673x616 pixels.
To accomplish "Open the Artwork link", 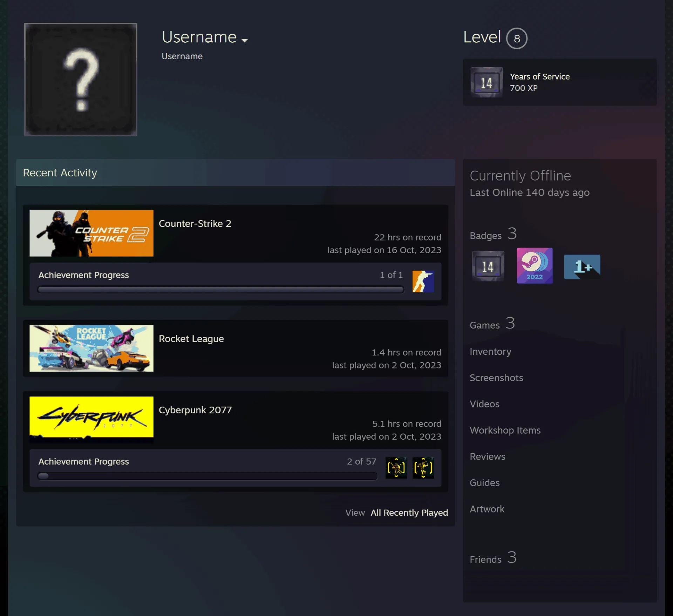I will click(x=487, y=509).
